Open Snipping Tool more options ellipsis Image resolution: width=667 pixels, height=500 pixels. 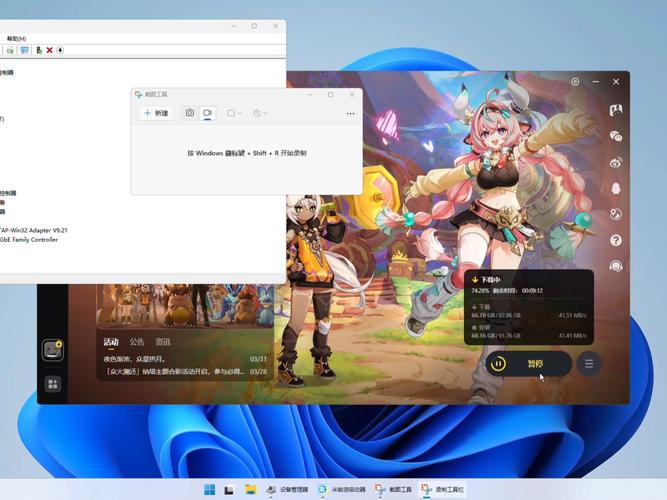(x=350, y=114)
